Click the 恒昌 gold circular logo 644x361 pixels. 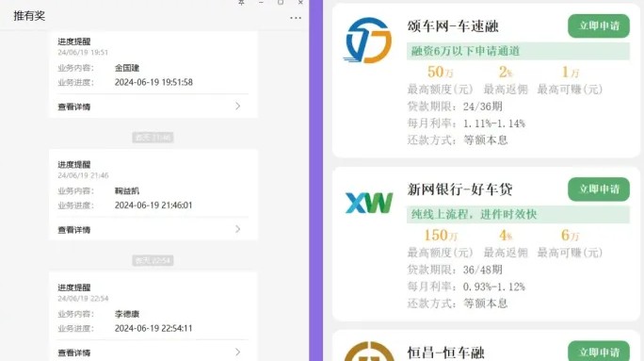tap(368, 352)
